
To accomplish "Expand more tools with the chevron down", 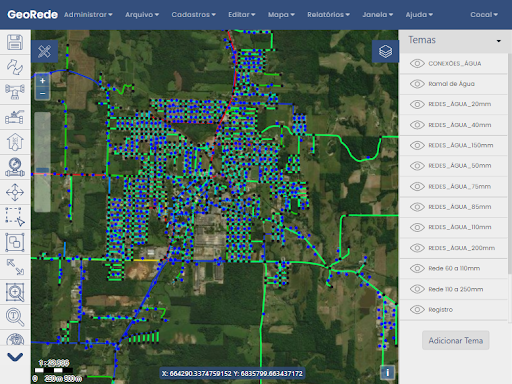I will coord(15,357).
